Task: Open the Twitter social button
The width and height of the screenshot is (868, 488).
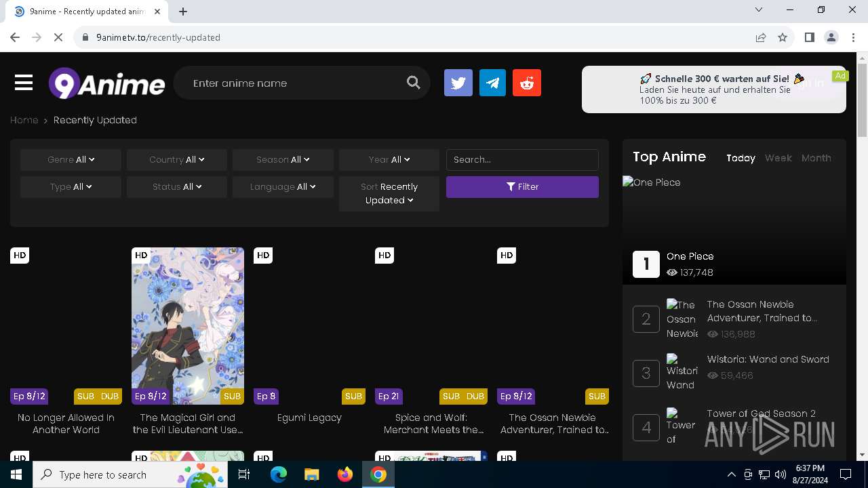Action: click(458, 83)
